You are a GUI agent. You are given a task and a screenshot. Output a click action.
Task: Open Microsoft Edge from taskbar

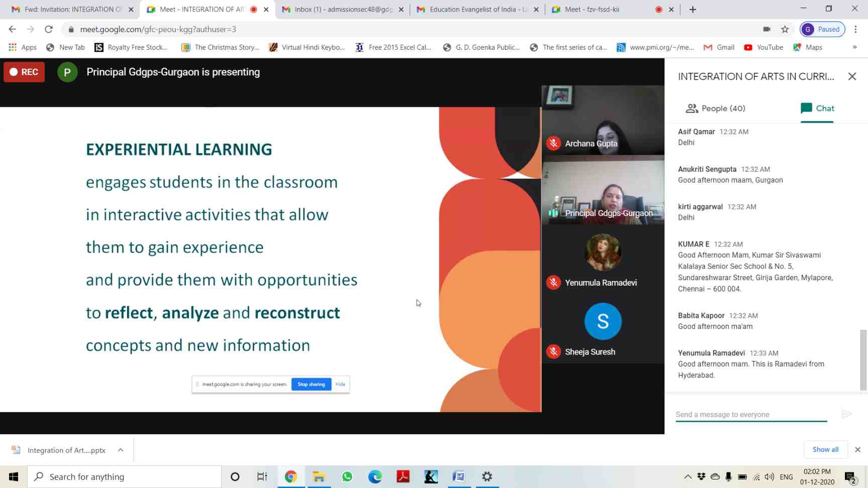[375, 476]
